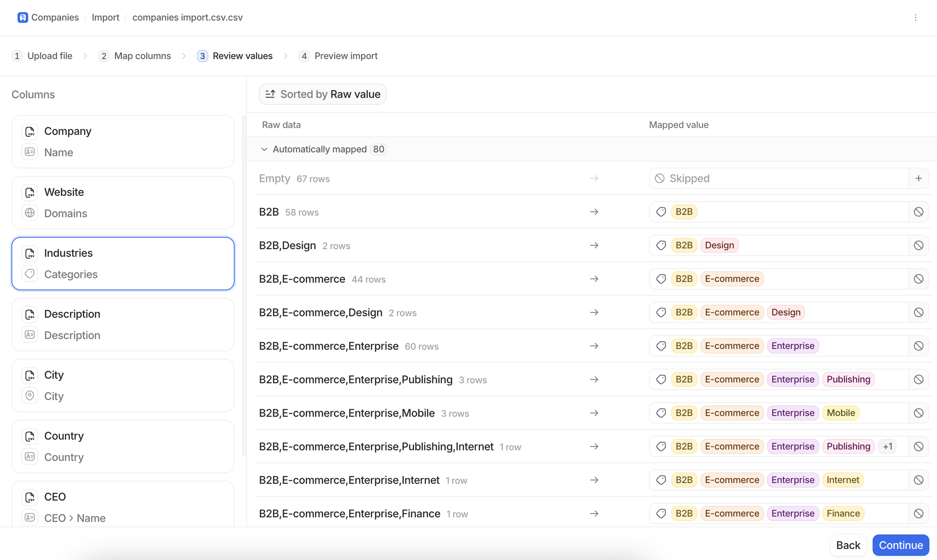The height and width of the screenshot is (560, 937).
Task: Click sort icon in Sorted by Raw value
Action: 270,94
